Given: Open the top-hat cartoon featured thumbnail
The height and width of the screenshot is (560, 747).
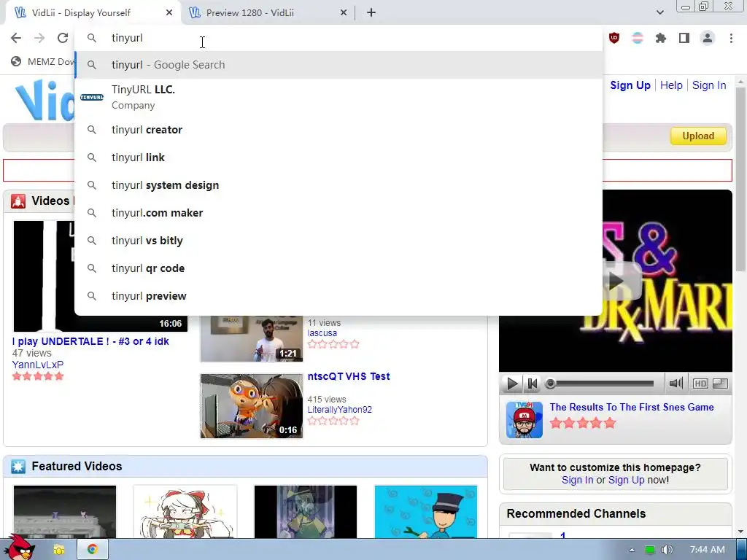Looking at the screenshot, I should pos(426,512).
